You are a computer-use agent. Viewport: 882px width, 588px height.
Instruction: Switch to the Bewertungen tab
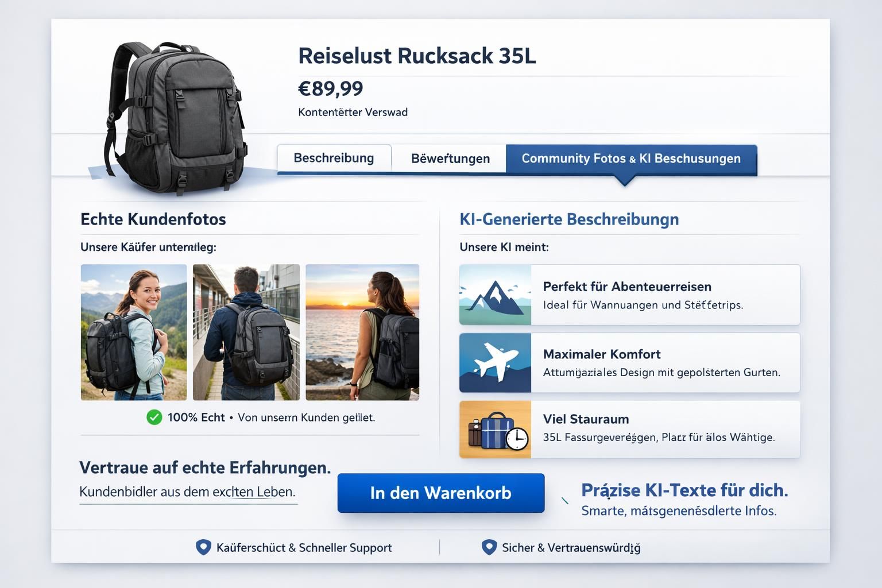click(450, 158)
